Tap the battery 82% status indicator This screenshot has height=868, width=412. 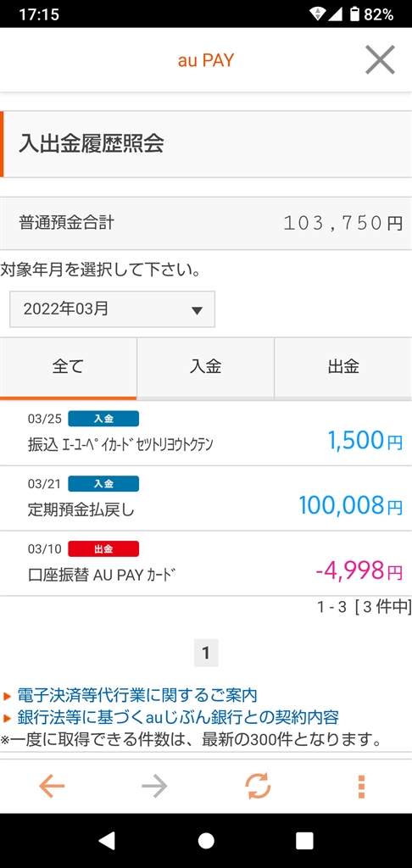(371, 14)
